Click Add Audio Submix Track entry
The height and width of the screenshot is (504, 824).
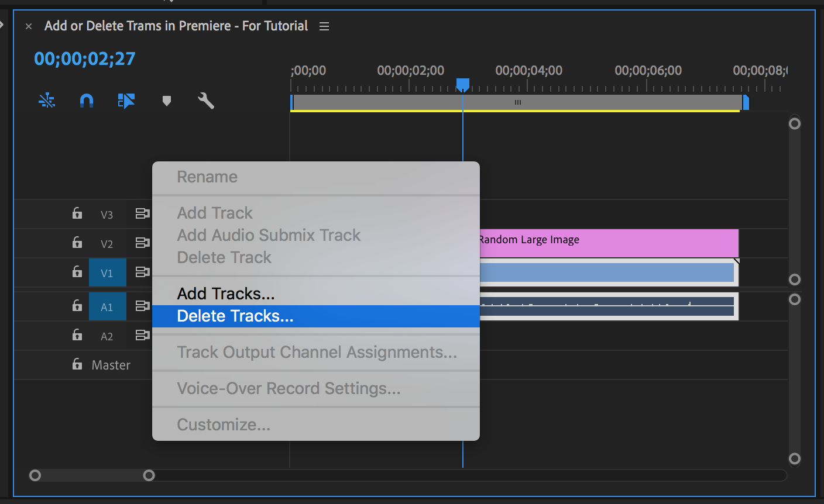pos(316,235)
